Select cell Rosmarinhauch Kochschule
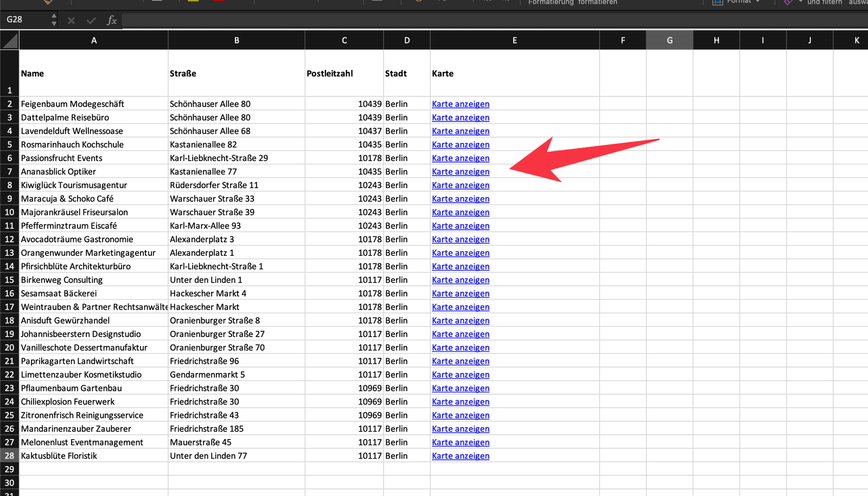This screenshot has height=496, width=868. [x=94, y=145]
